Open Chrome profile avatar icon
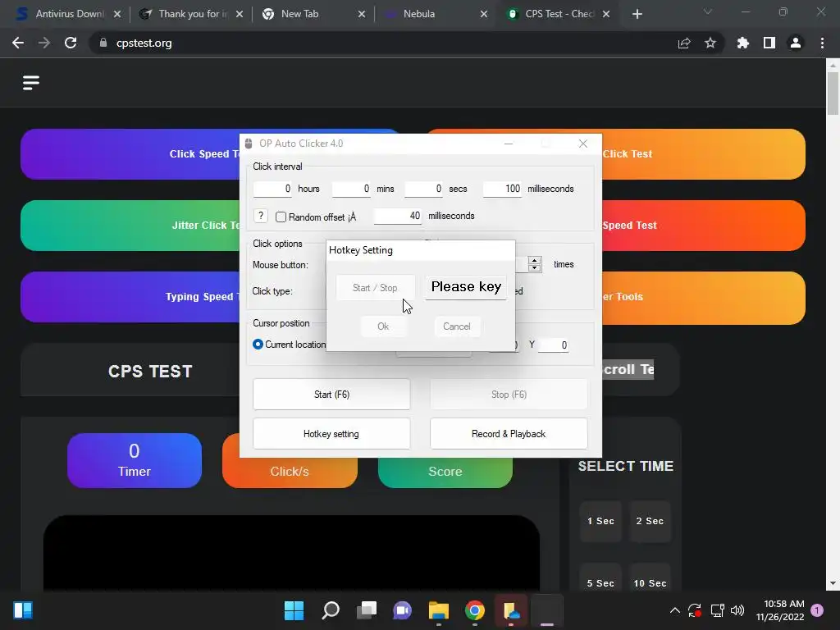840x630 pixels. click(x=796, y=43)
